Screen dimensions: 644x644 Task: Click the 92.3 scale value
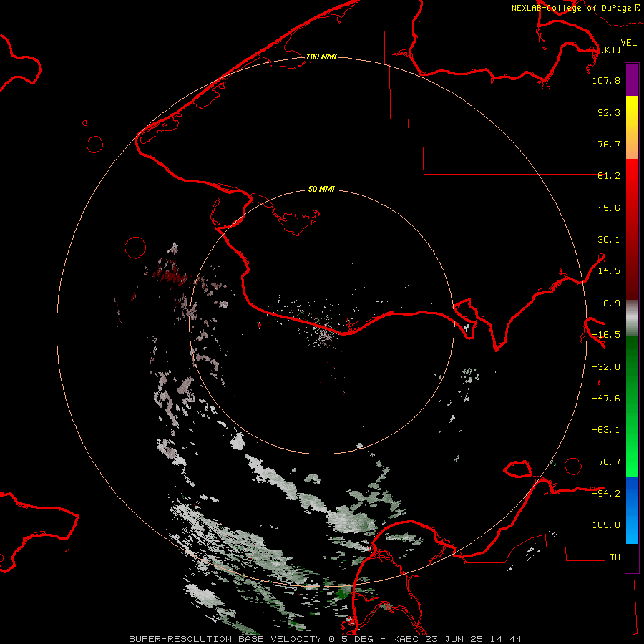[x=609, y=112]
